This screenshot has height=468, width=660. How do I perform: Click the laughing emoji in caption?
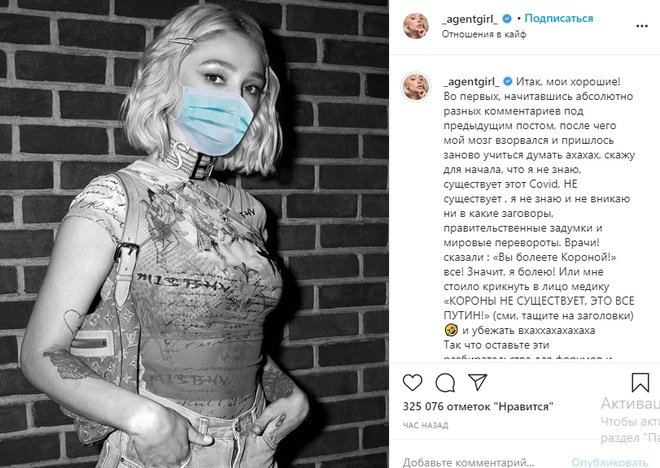pyautogui.click(x=451, y=330)
